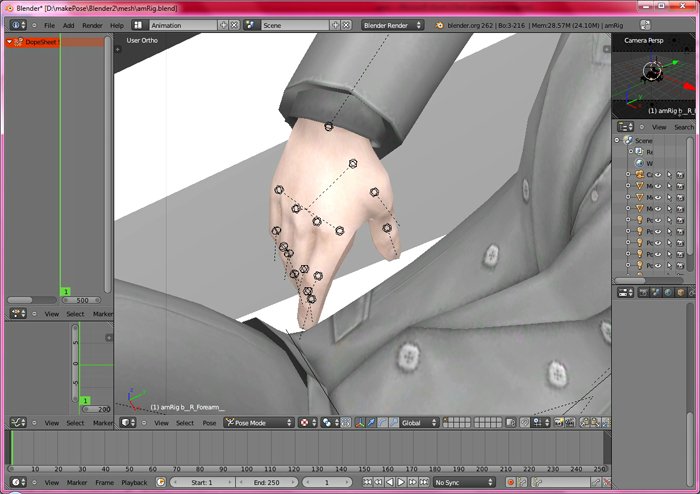Viewport: 700px width, 494px height.
Task: Paste the pose from buffer
Action: (x=595, y=423)
